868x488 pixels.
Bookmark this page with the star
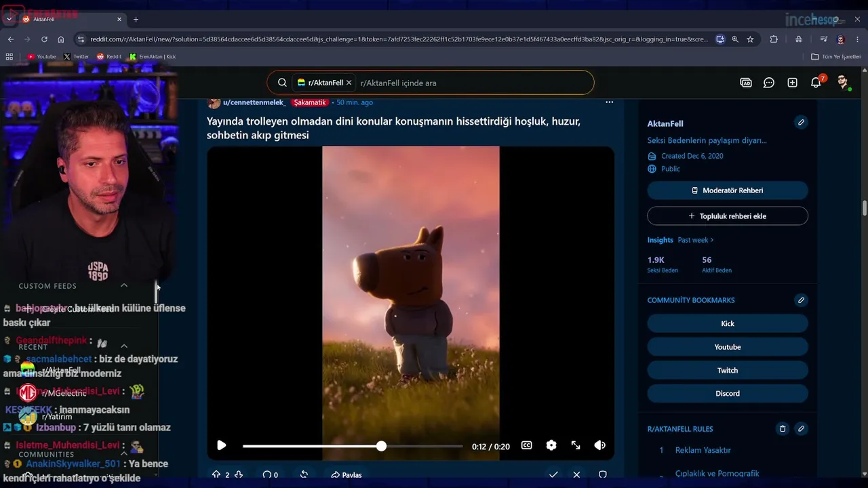tap(750, 39)
